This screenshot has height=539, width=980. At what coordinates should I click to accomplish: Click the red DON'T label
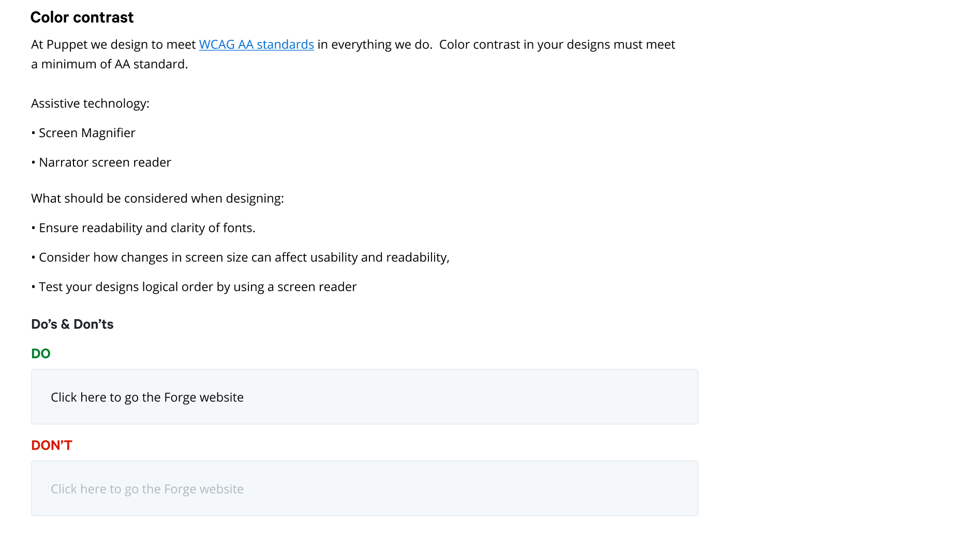coord(51,445)
